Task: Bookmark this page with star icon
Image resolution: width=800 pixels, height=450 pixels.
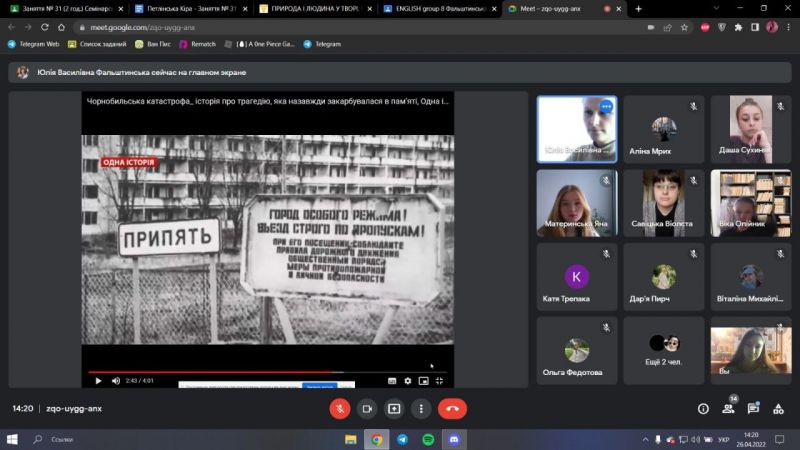Action: pos(684,28)
